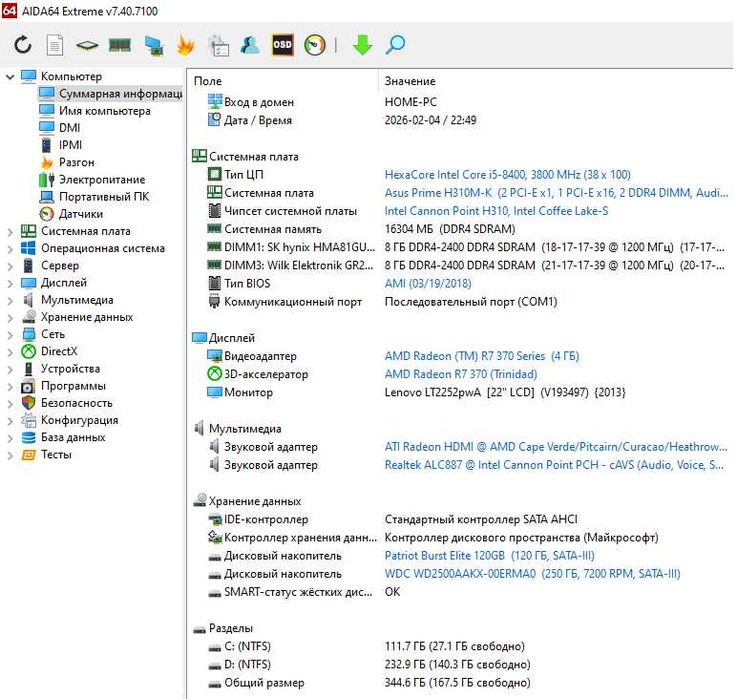736x700 pixels.
Task: Expand the Тесты tree node
Action: (x=10, y=455)
